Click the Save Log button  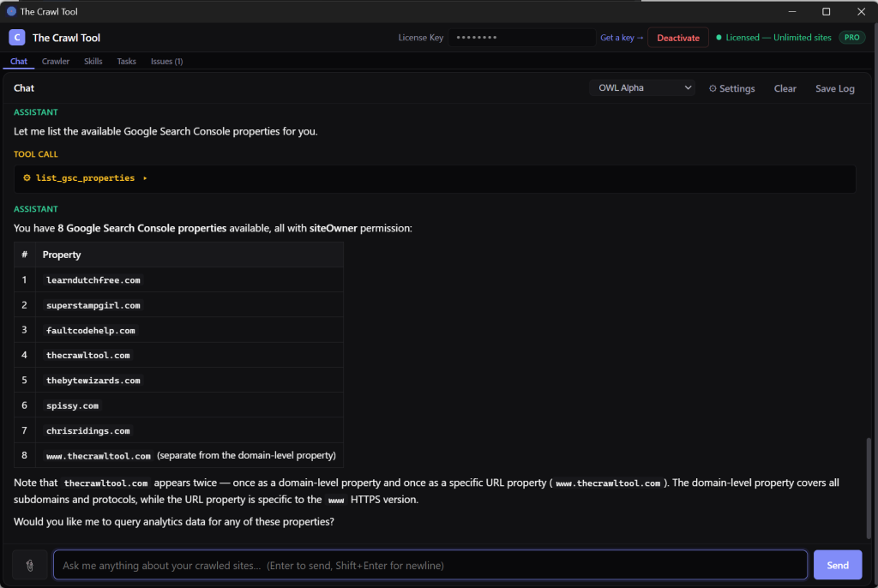coord(834,88)
